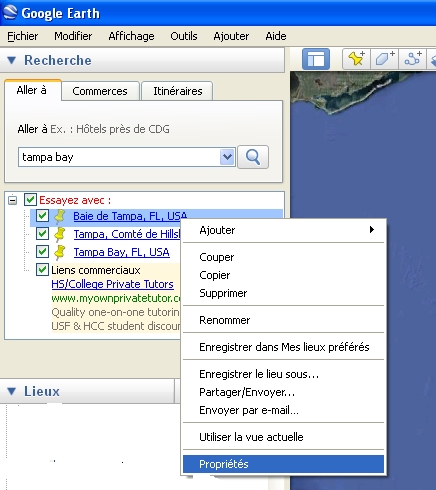The image size is (436, 490).
Task: Uncheck the Essayez avec checkbox
Action: (30, 200)
